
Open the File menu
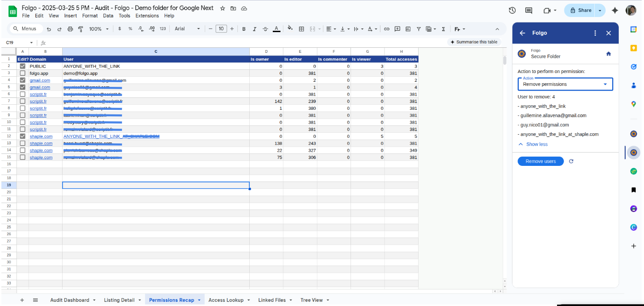coord(26,16)
